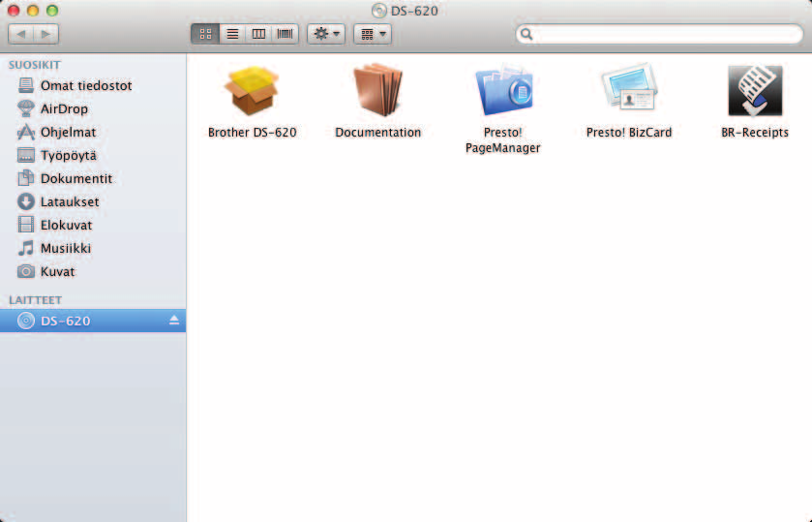
Task: Switch to Cover Flow view
Action: pyautogui.click(x=285, y=34)
